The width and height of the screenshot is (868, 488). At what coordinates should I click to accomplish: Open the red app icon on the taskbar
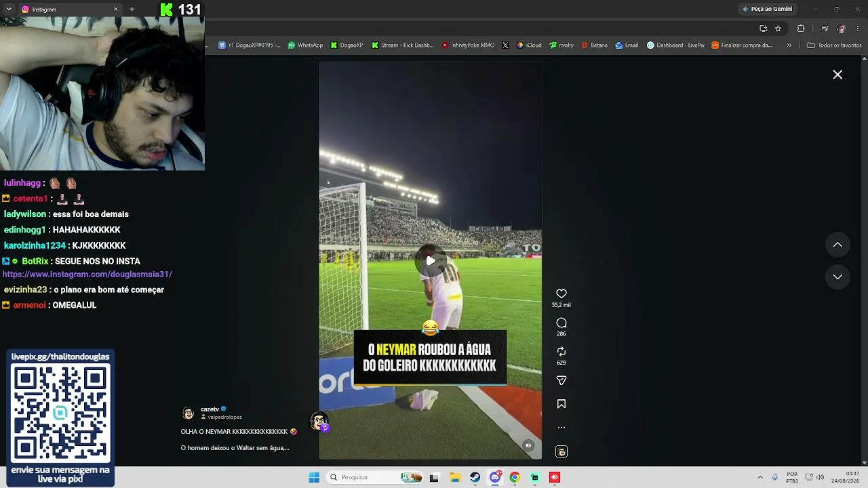point(555,477)
